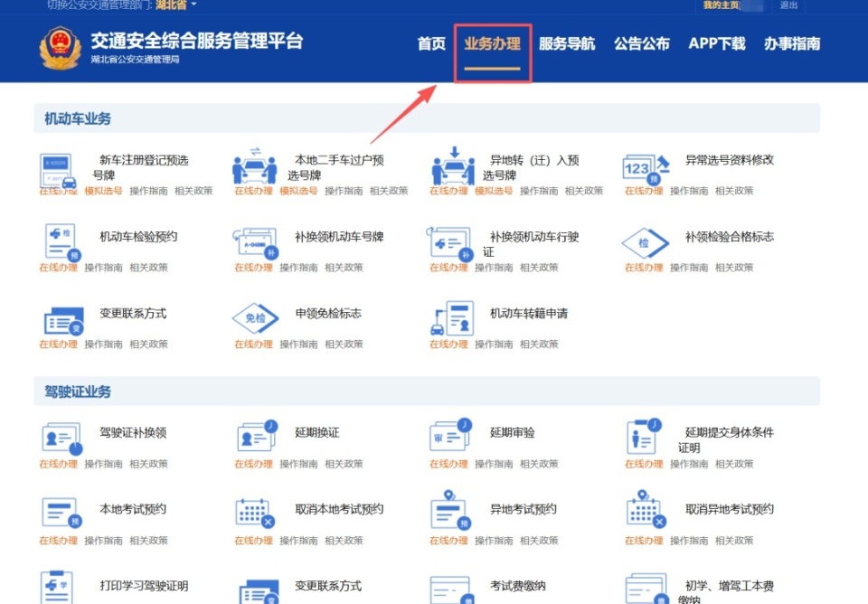Click the vehicle 变更联系方式 icon

63,321
